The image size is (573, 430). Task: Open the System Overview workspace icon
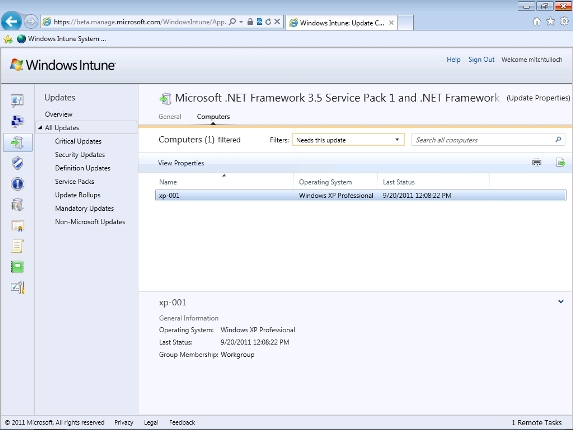pos(17,100)
